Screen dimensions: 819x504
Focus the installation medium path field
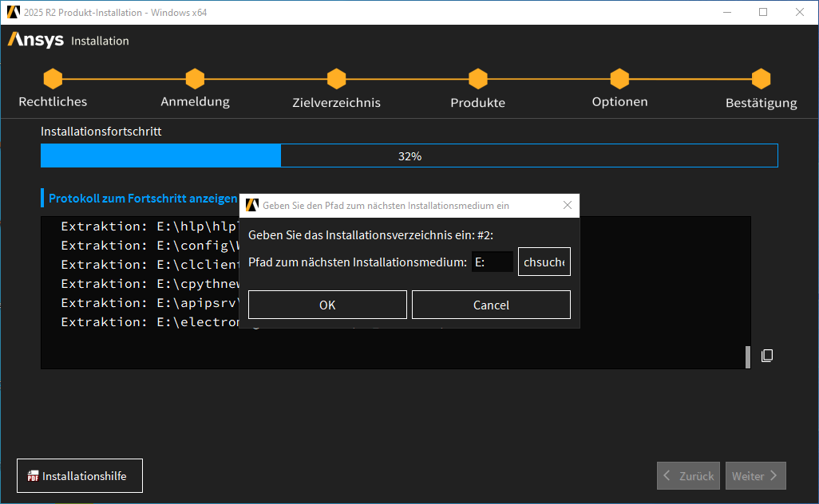[x=493, y=262]
